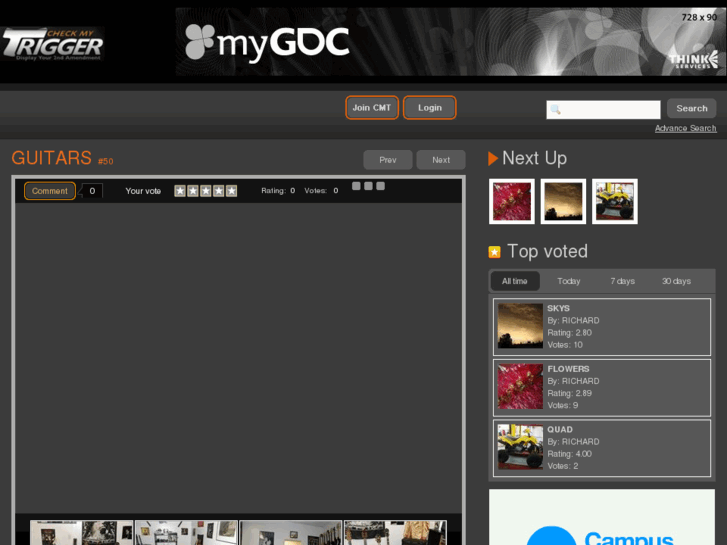Image resolution: width=727 pixels, height=545 pixels.
Task: Click the SKYS title text
Action: coord(558,308)
